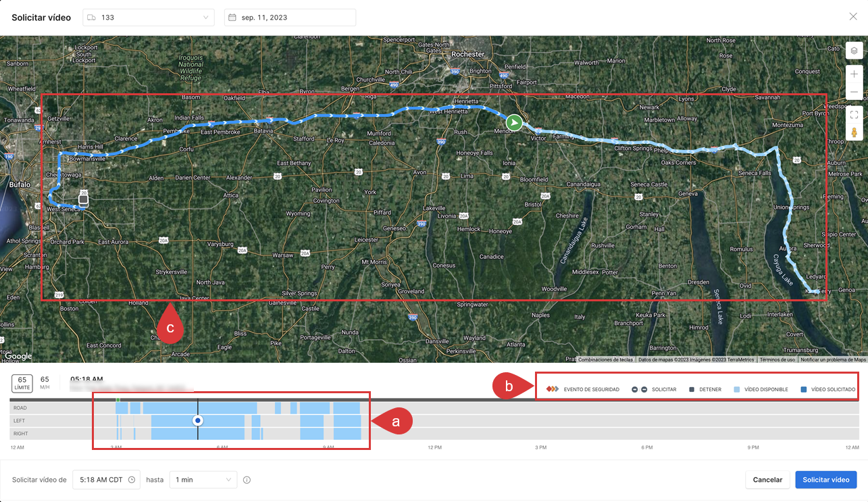The image size is (868, 502).
Task: Click the Batavia label on the map
Action: [x=263, y=130]
